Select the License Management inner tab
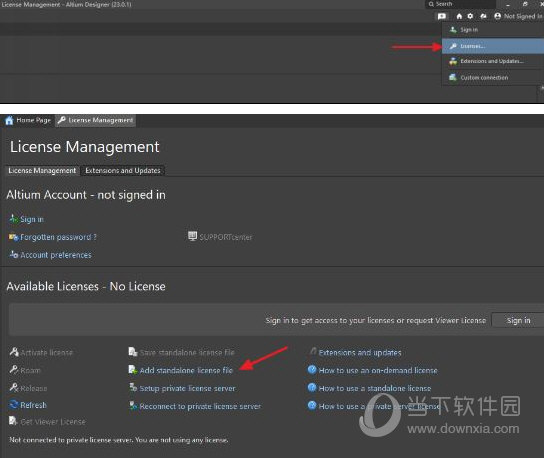 click(x=42, y=171)
